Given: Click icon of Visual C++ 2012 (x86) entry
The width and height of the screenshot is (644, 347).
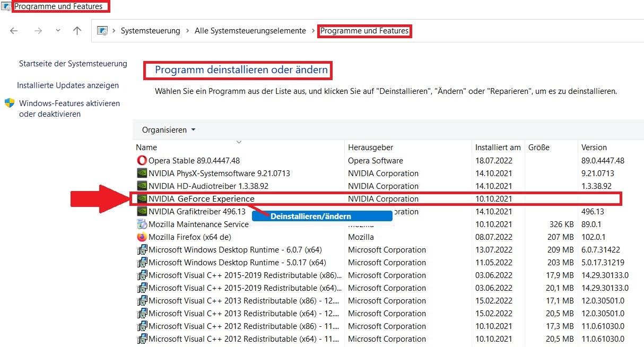Looking at the screenshot, I should 142,326.
